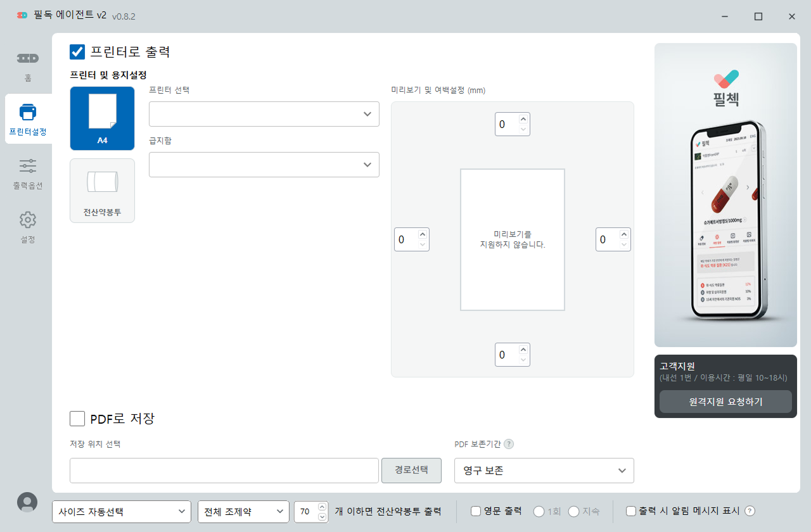
Task: Enable the PDF로 저장 option
Action: click(x=77, y=419)
